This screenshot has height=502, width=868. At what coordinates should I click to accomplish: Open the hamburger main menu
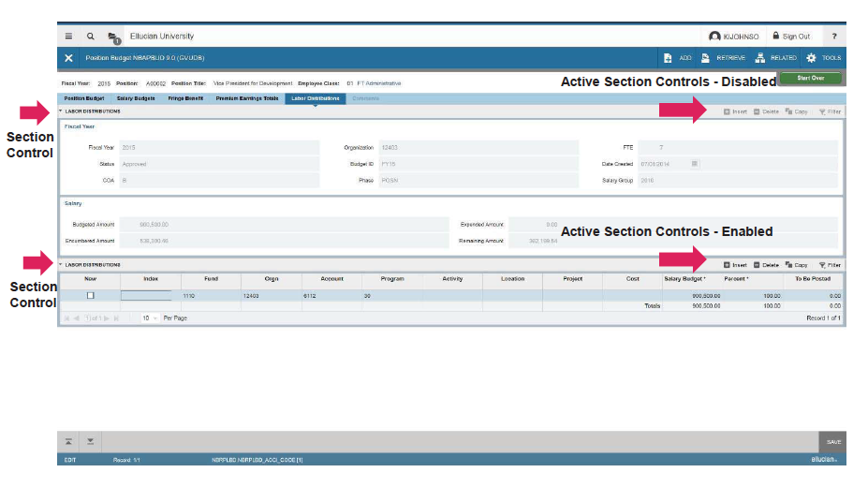pos(68,37)
